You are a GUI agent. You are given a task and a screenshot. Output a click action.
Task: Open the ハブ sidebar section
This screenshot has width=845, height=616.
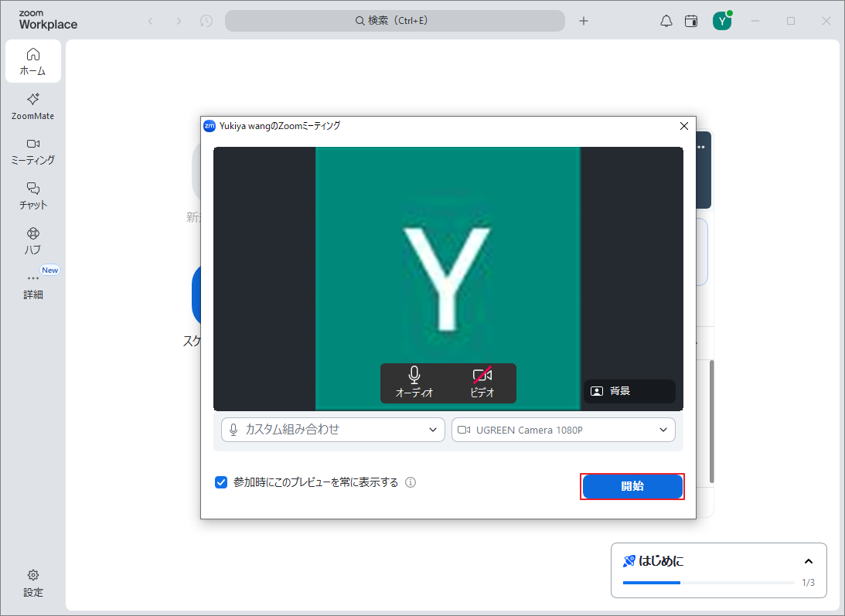pos(33,241)
